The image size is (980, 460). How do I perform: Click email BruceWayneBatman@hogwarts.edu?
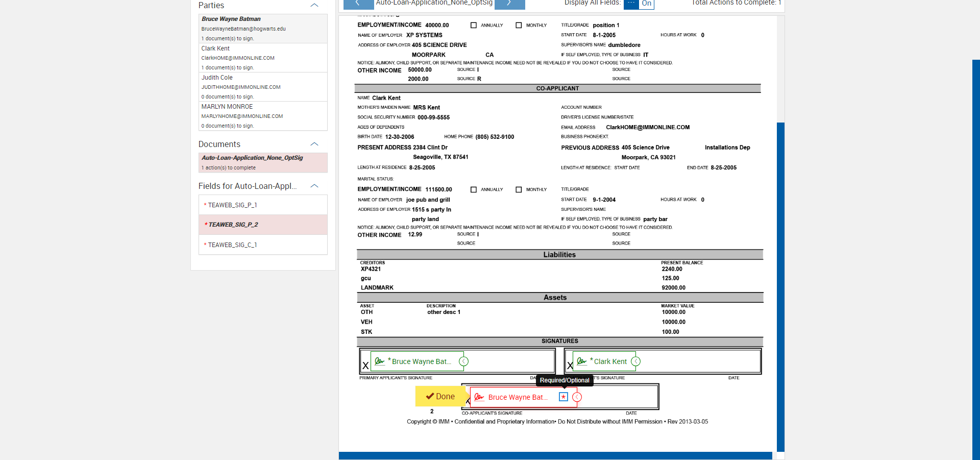click(243, 29)
